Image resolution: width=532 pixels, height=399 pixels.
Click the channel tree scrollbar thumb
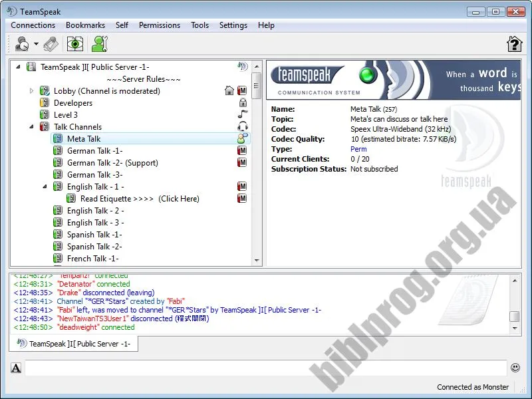point(257,86)
